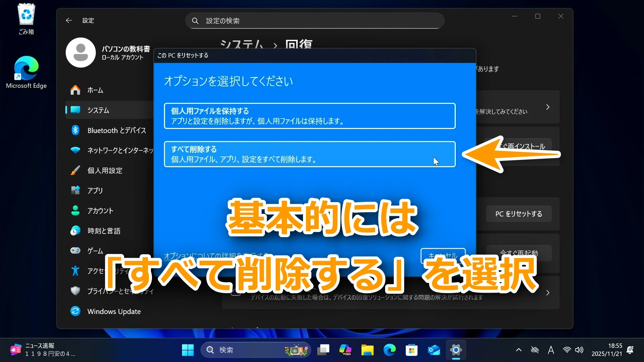Select システム in the settings sidebar
The height and width of the screenshot is (362, 644).
[98, 110]
